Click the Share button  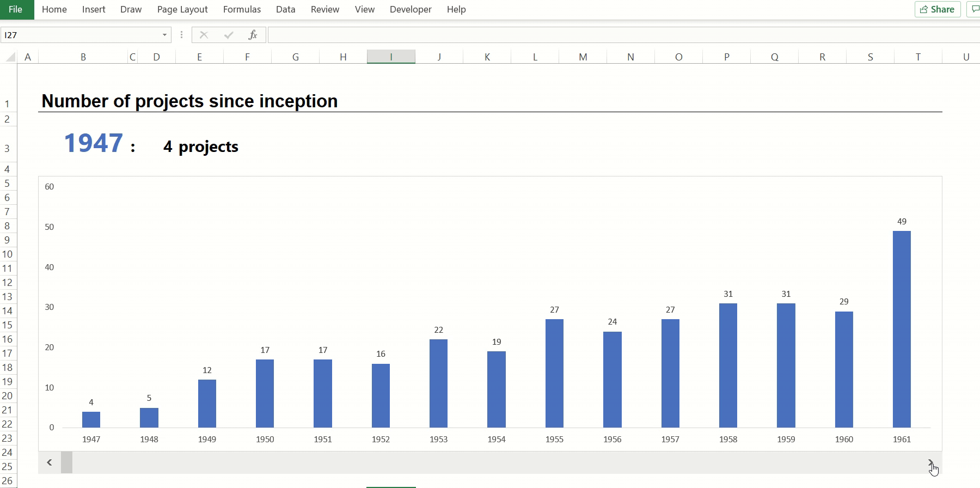(x=938, y=9)
